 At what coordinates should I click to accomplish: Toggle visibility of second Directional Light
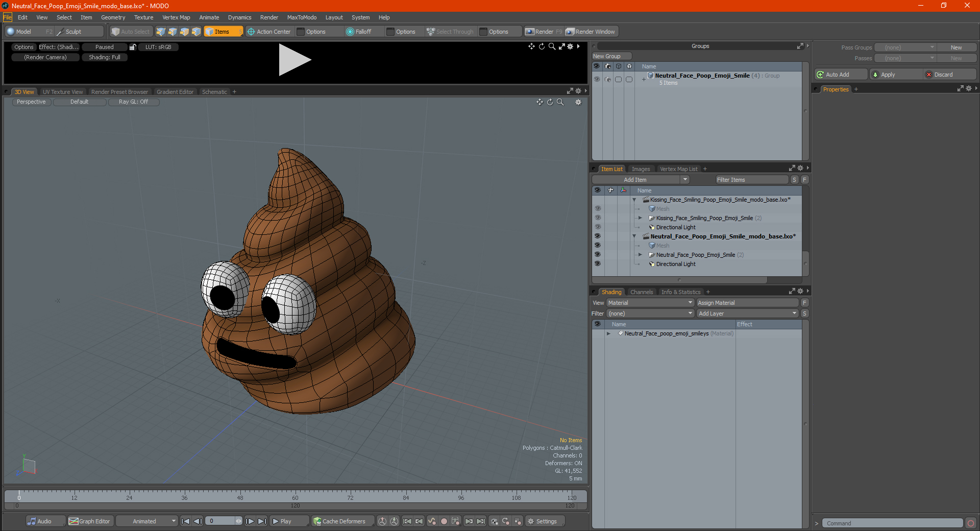coord(597,264)
